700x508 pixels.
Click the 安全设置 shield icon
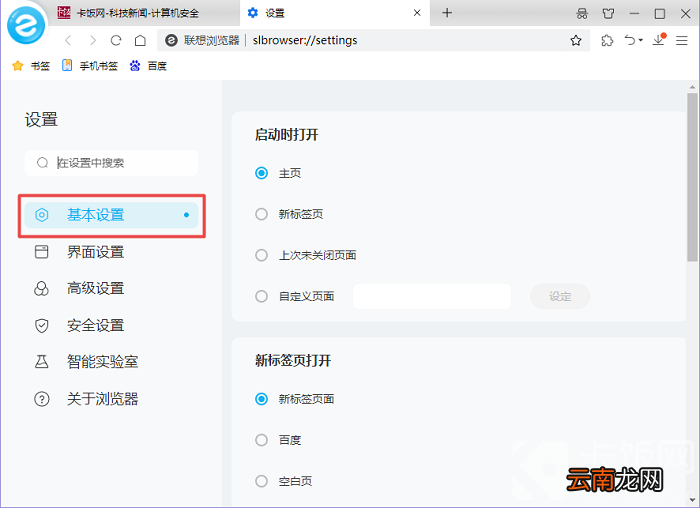pyautogui.click(x=42, y=325)
